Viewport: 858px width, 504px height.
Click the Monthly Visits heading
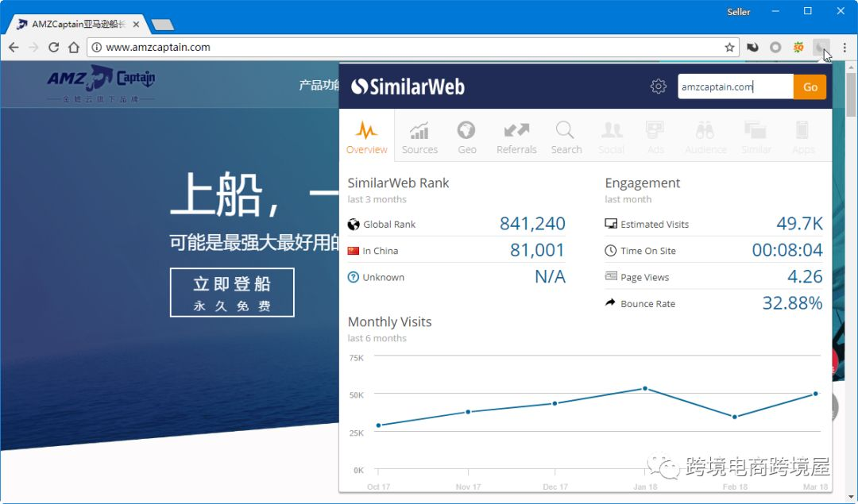tap(389, 322)
